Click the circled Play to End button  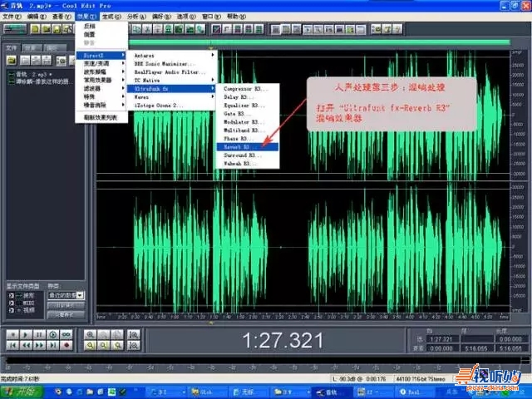click(x=53, y=334)
